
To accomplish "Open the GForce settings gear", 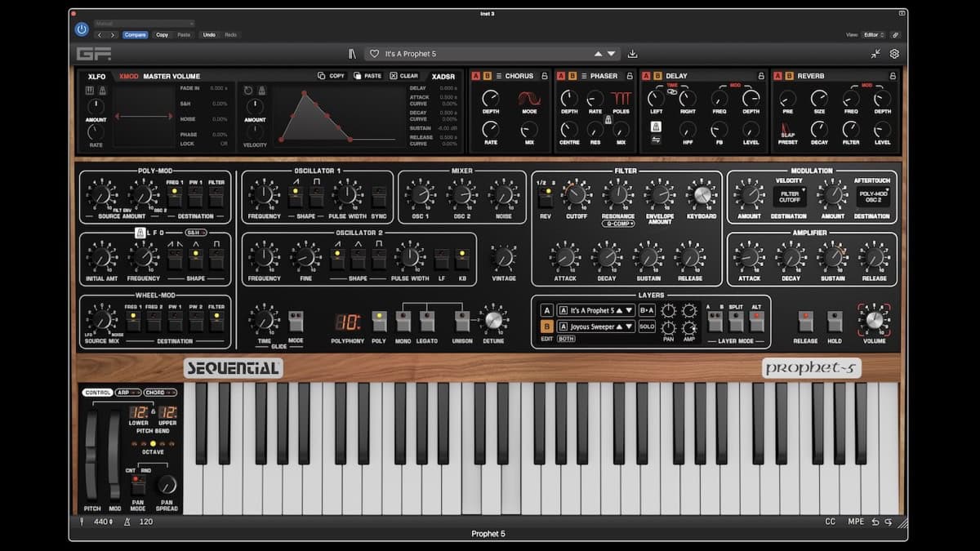I will coord(894,54).
